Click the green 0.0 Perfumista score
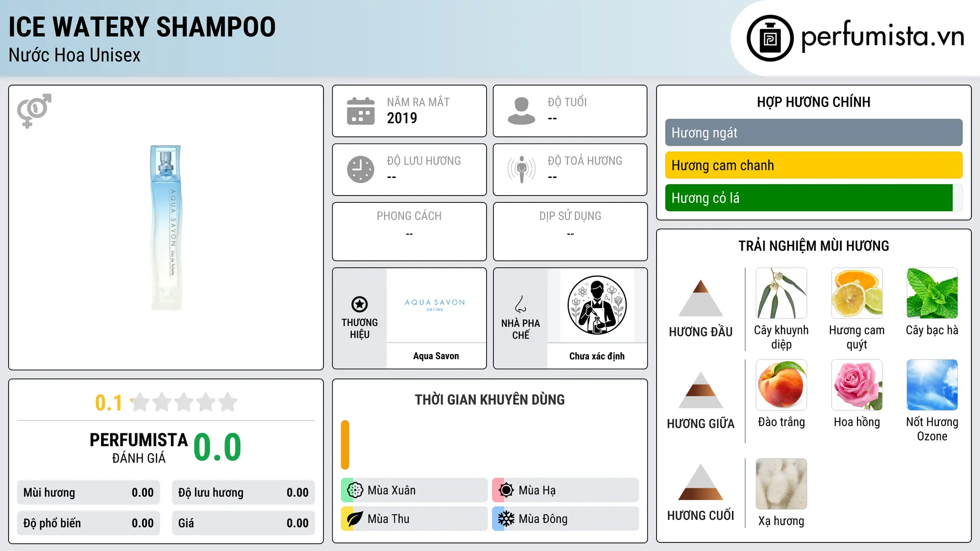The width and height of the screenshot is (980, 551). [x=217, y=447]
